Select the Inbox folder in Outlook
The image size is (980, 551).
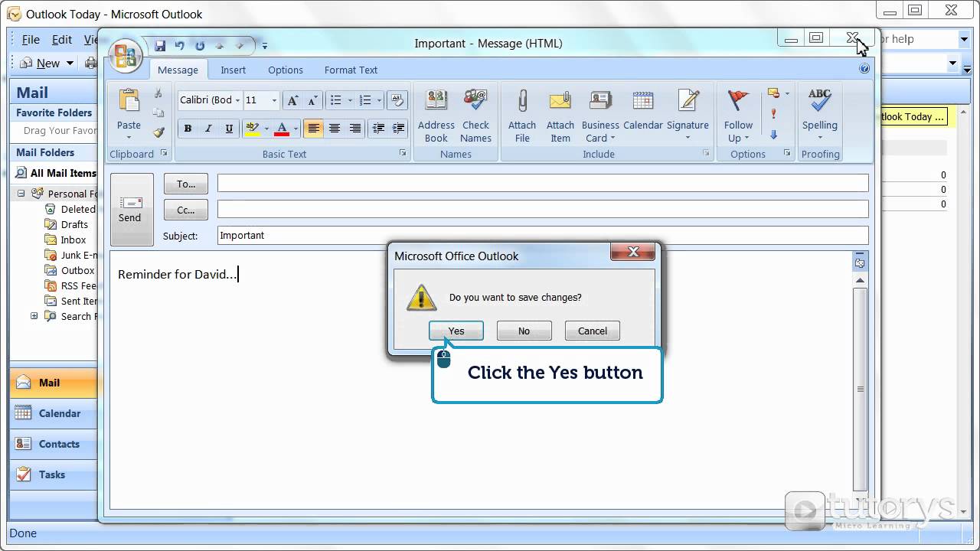[73, 240]
